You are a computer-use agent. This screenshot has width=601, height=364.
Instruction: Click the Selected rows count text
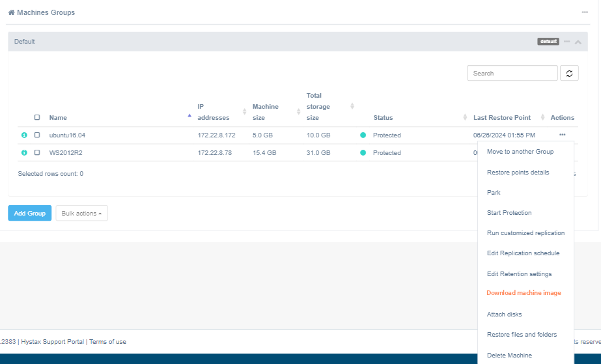(x=51, y=174)
